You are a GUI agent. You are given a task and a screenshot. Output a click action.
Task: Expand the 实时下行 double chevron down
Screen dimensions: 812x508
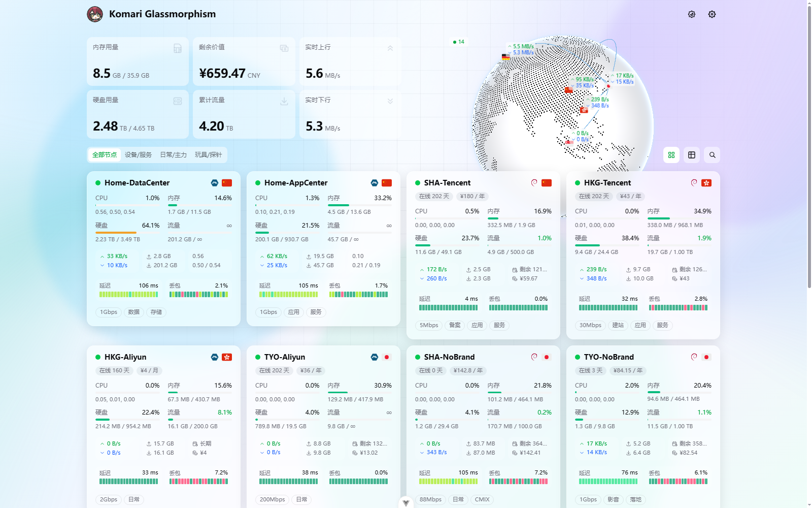coord(390,101)
